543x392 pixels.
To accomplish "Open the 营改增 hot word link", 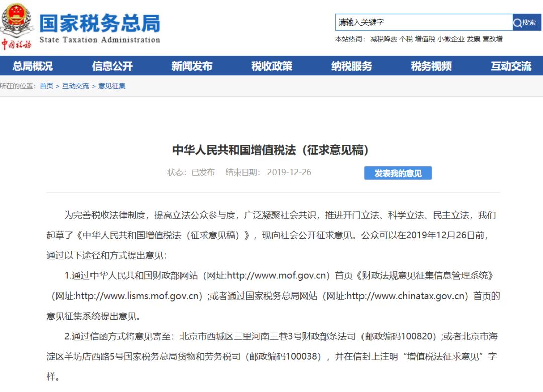I will click(x=492, y=39).
